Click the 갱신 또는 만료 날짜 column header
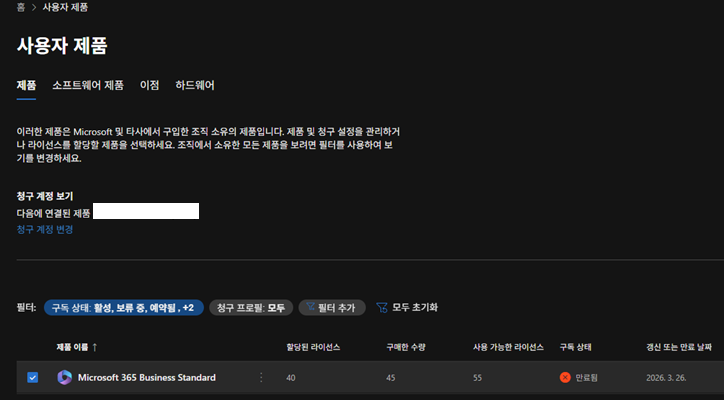Image resolution: width=724 pixels, height=400 pixels. click(679, 347)
